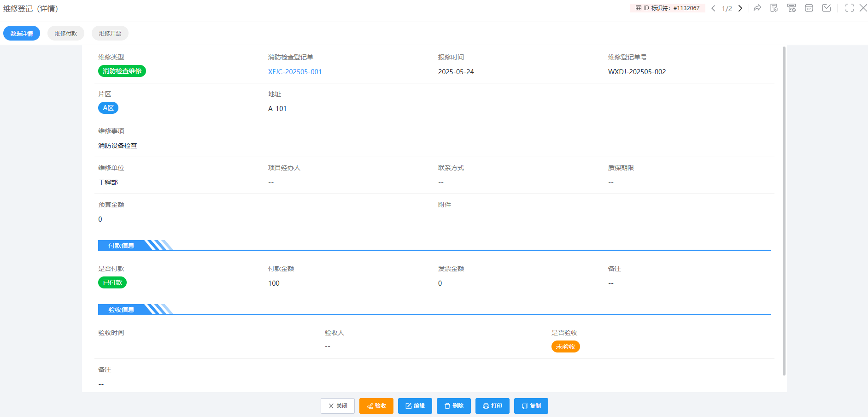Click the 复制 button
This screenshot has height=417, width=868.
pos(531,406)
